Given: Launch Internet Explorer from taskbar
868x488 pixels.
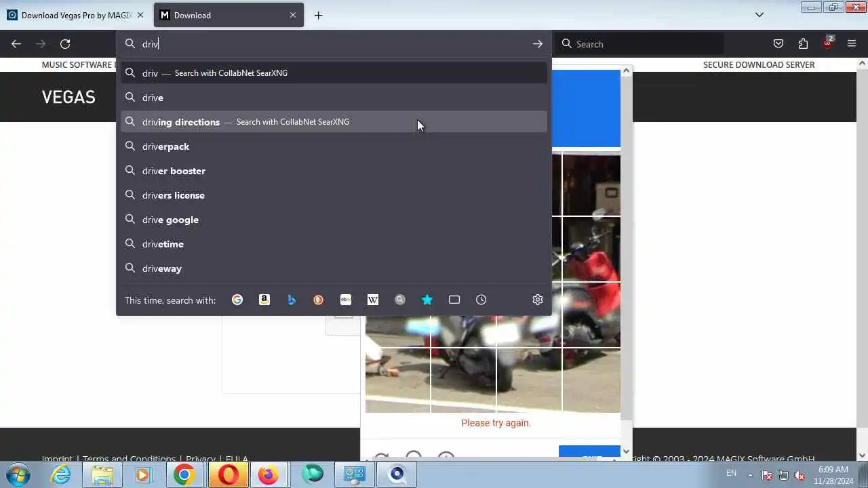Looking at the screenshot, I should click(61, 474).
